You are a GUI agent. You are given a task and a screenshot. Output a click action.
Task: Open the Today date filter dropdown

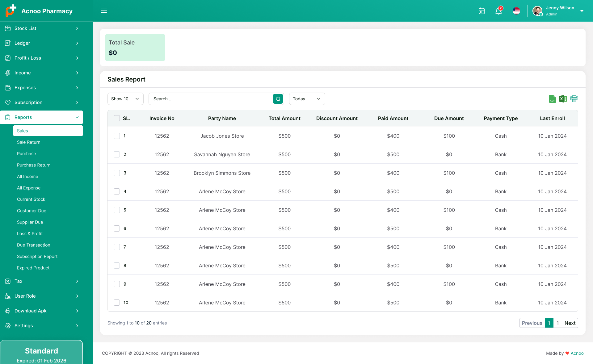pos(307,99)
